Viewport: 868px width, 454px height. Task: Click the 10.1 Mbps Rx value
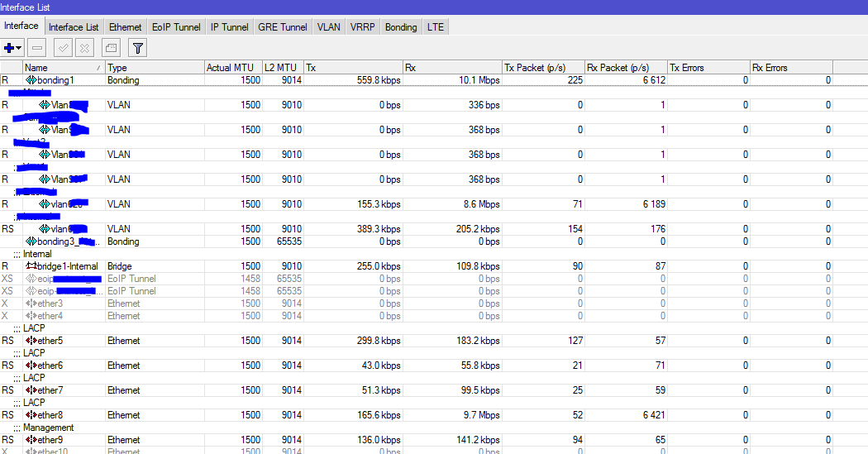click(479, 80)
